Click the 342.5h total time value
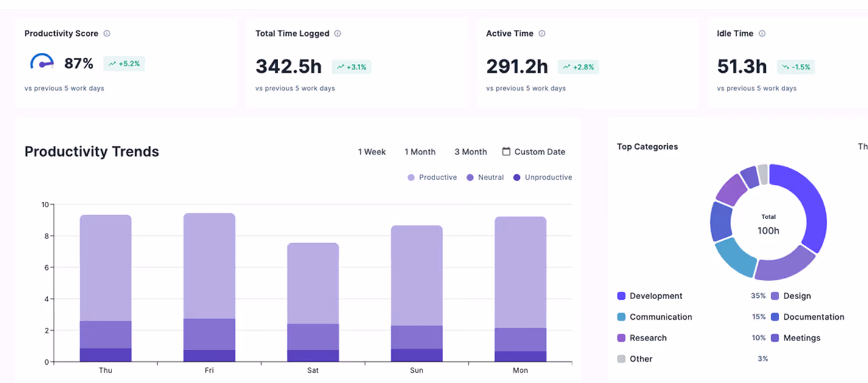868x383 pixels. 289,66
